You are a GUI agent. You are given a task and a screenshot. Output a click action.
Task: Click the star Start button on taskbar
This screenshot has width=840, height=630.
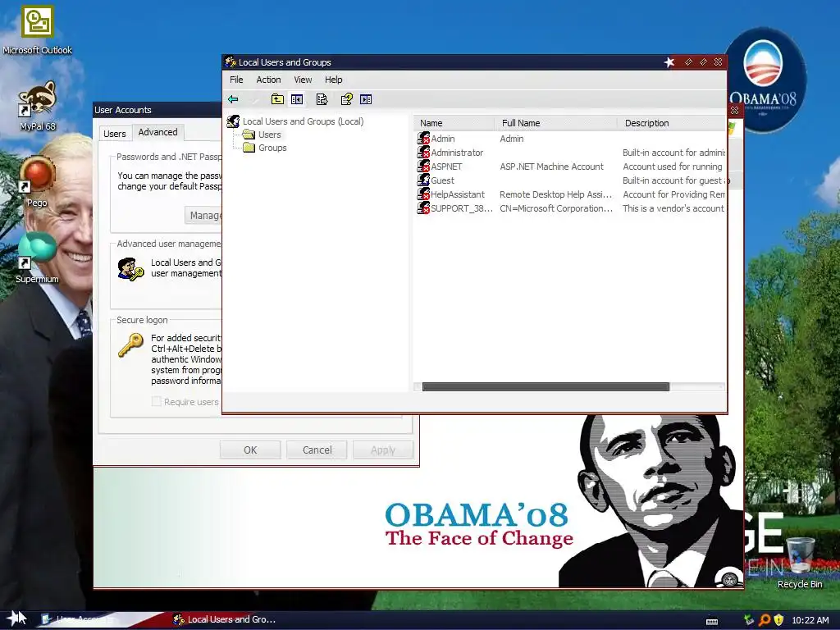pos(16,619)
